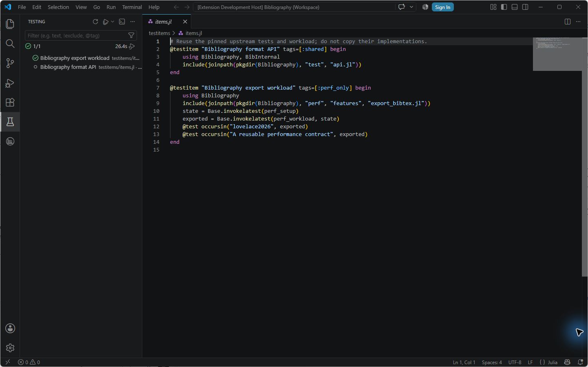Go back with navigation arrow

tap(176, 7)
